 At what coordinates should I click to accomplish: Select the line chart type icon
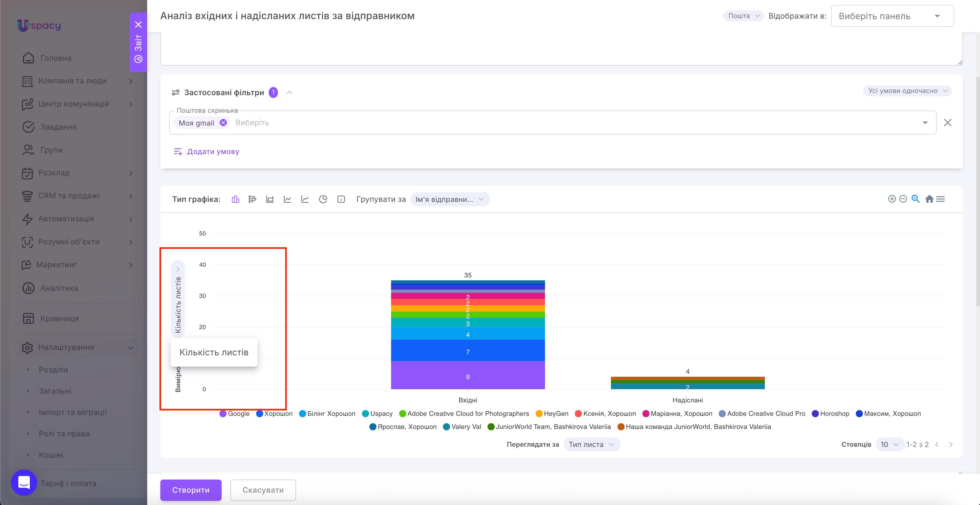(x=288, y=199)
